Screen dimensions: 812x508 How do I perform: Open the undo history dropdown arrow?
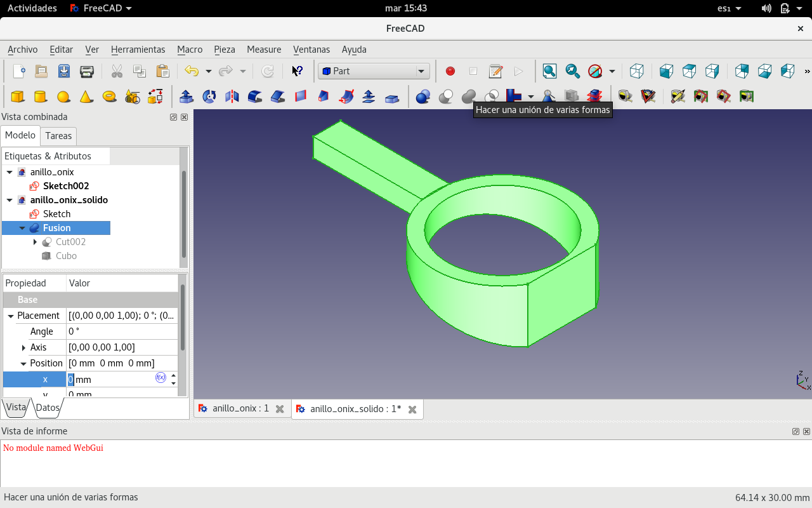pyautogui.click(x=209, y=71)
